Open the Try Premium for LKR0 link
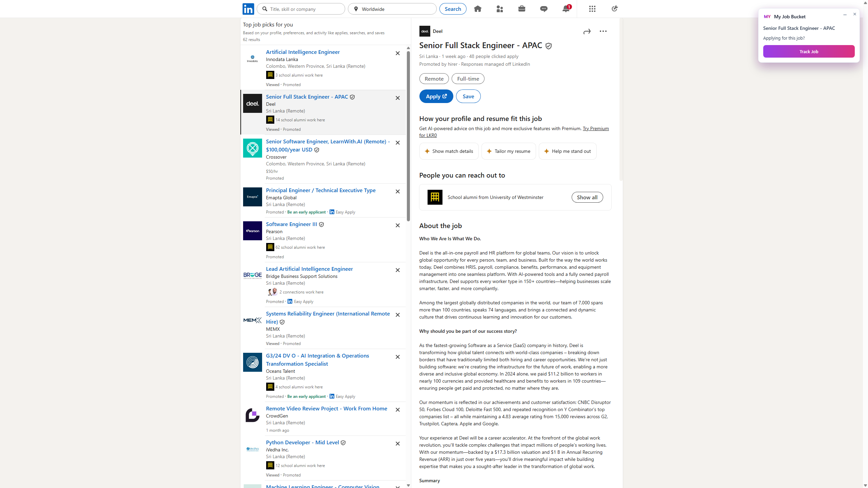Image resolution: width=868 pixels, height=488 pixels. click(596, 128)
